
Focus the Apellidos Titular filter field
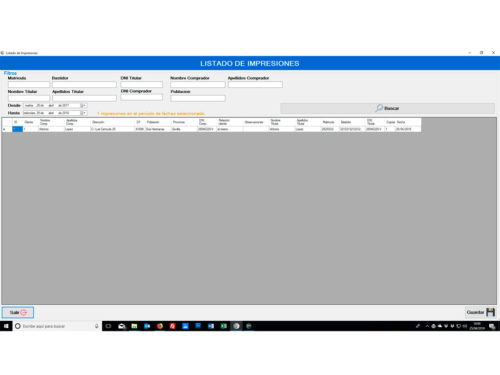click(84, 98)
